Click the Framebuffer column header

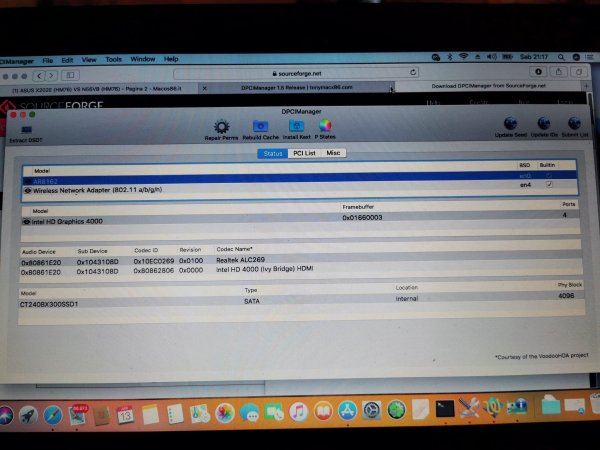pos(358,207)
